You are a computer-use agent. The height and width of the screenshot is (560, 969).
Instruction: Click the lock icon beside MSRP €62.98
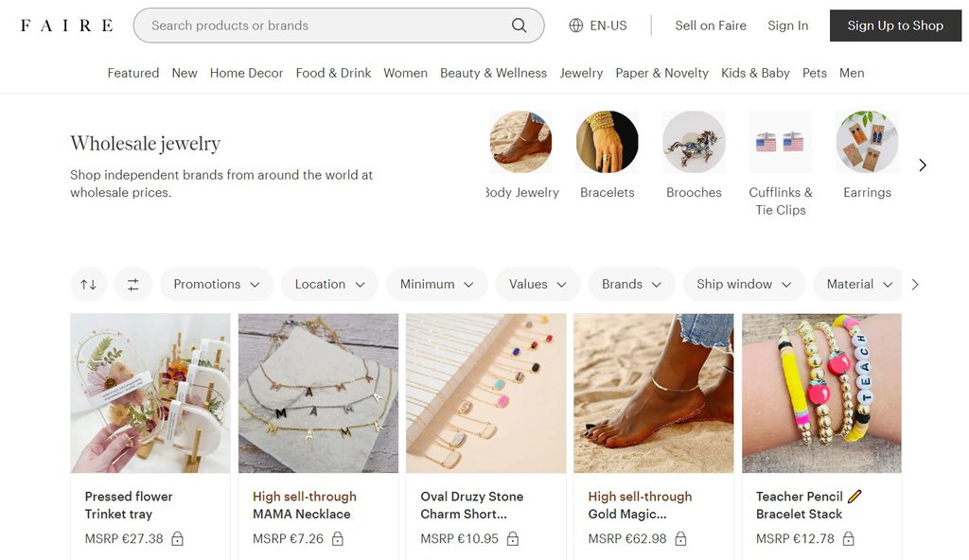pos(680,538)
